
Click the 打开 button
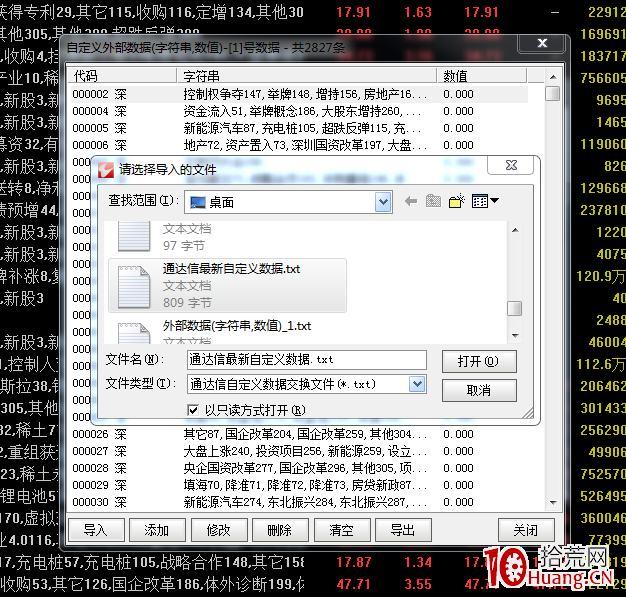pyautogui.click(x=479, y=361)
